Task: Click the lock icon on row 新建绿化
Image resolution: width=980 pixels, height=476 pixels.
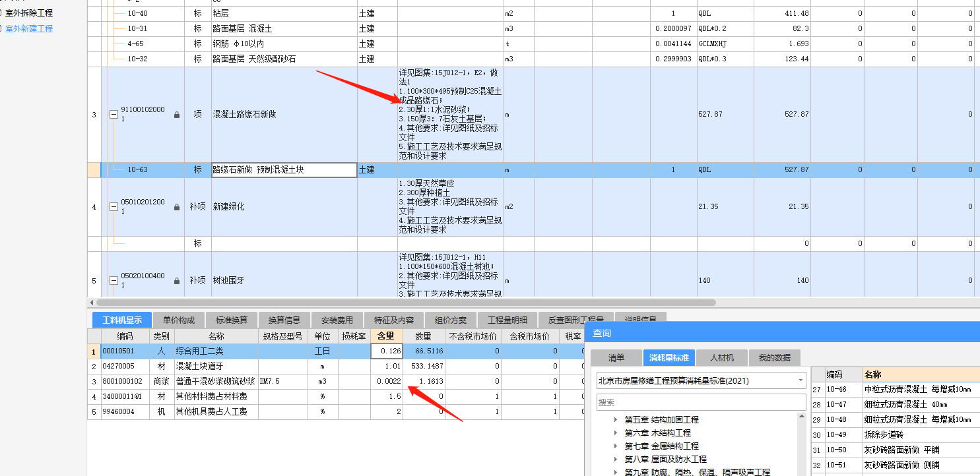Action: (x=176, y=207)
